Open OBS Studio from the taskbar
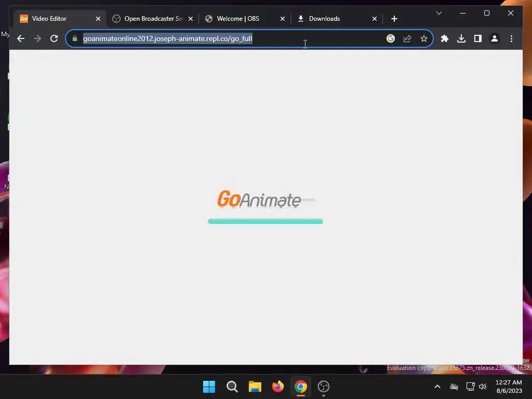Image resolution: width=532 pixels, height=399 pixels. click(x=323, y=387)
